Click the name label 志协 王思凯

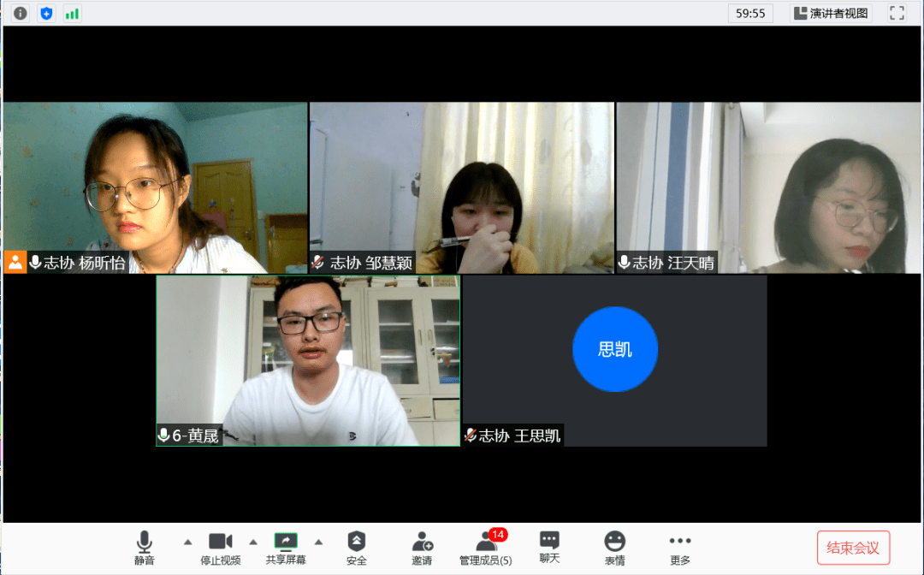513,436
